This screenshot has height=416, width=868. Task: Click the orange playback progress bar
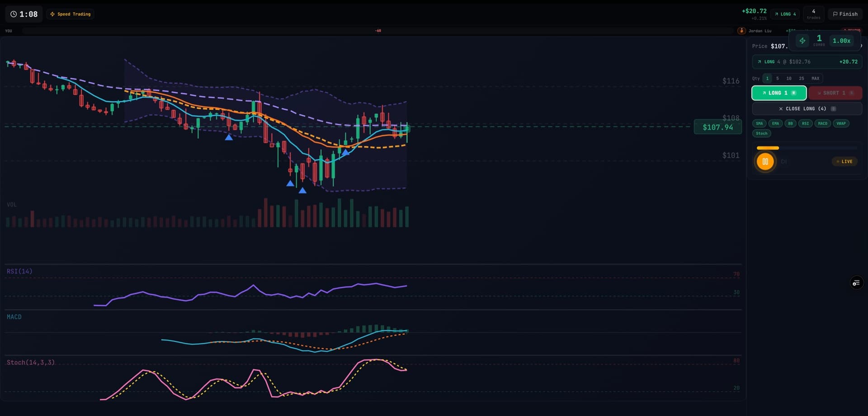[768, 148]
